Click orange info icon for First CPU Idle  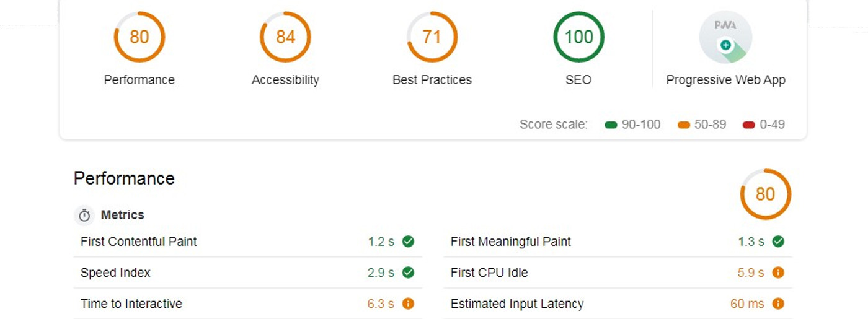778,273
